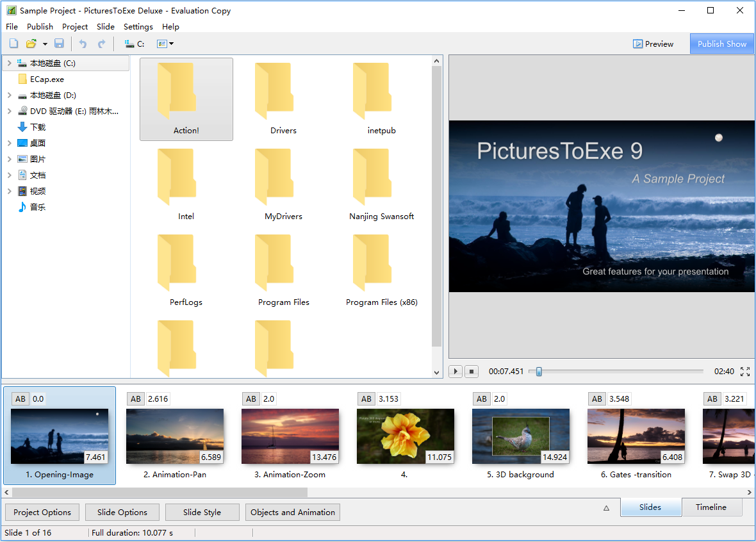Click the Slide Style button
This screenshot has width=756, height=542.
click(x=202, y=512)
